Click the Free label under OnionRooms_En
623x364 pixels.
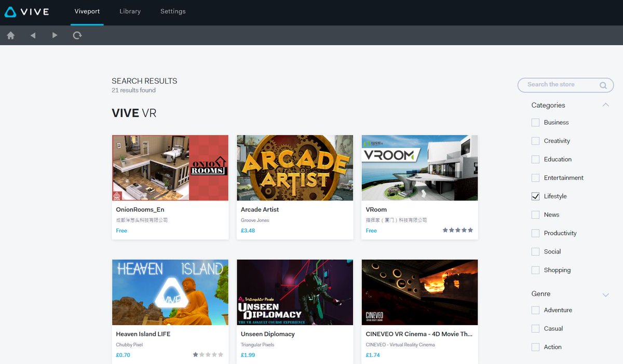pyautogui.click(x=121, y=231)
